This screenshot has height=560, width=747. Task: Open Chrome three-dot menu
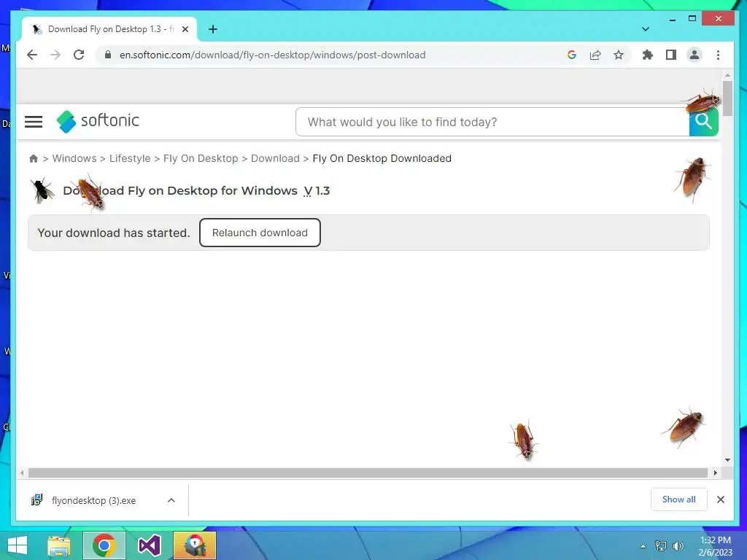pyautogui.click(x=718, y=55)
